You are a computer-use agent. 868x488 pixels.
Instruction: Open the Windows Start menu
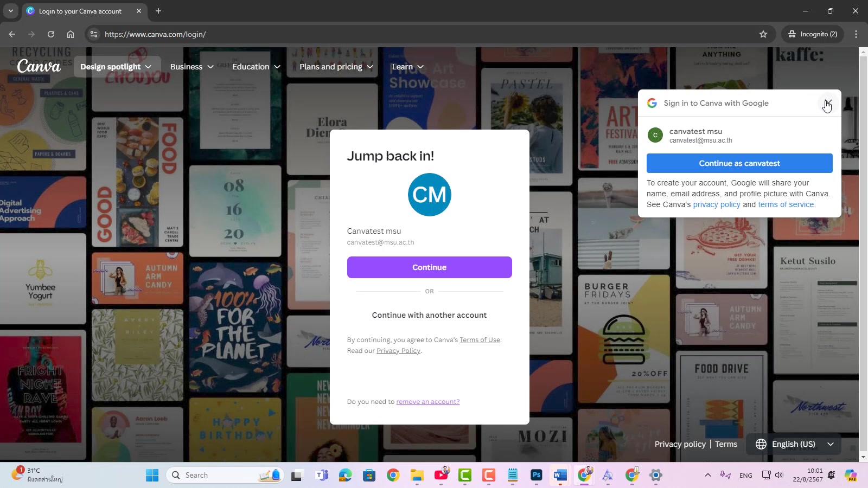pos(152,476)
